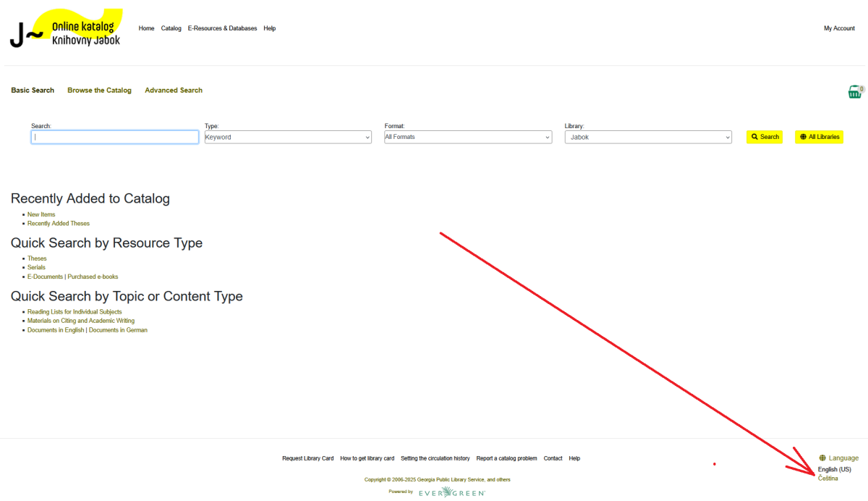Open Purchased e-books link
Image resolution: width=868 pixels, height=501 pixels.
point(93,277)
